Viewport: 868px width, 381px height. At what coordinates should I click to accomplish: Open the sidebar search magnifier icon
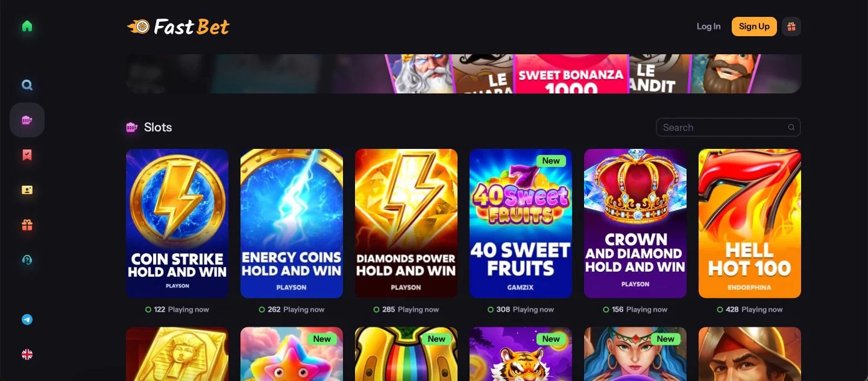(27, 85)
